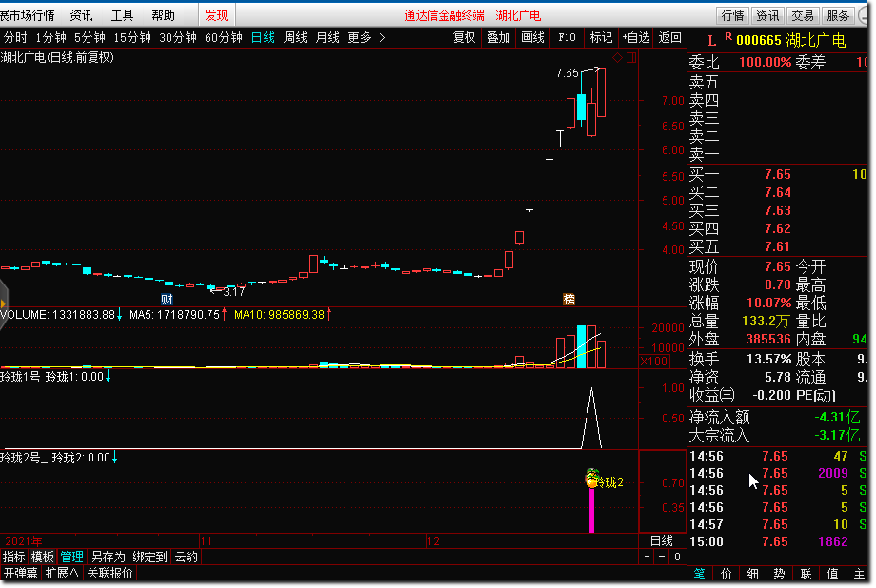The width and height of the screenshot is (876, 588).
Task: Open the 资讯 menu in the menu bar
Action: coord(82,15)
